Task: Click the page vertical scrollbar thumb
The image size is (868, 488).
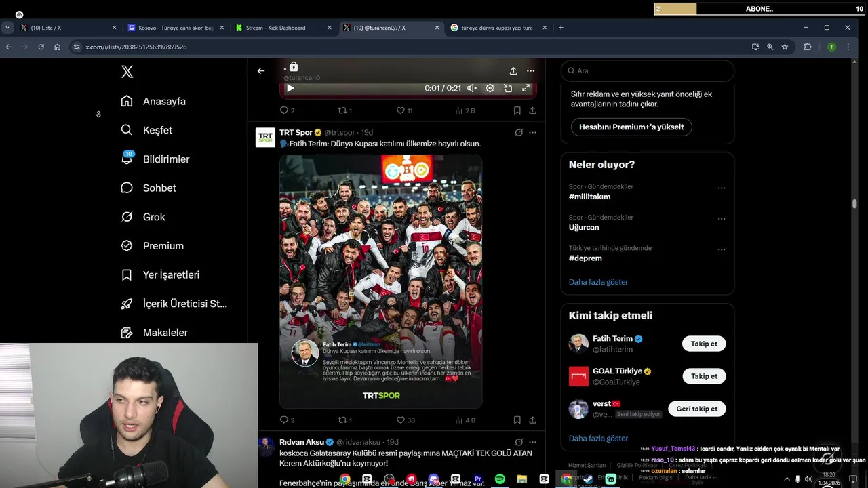Action: (854, 203)
